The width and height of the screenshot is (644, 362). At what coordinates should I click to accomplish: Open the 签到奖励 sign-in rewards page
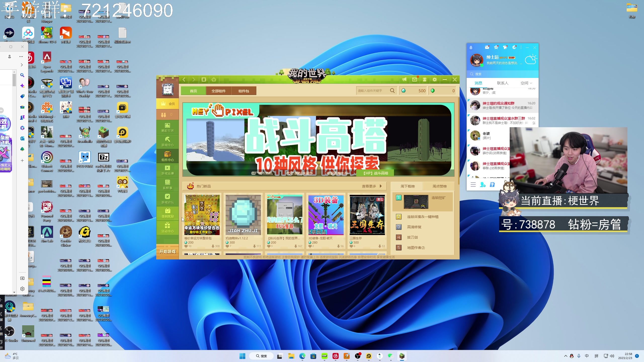pyautogui.click(x=167, y=213)
